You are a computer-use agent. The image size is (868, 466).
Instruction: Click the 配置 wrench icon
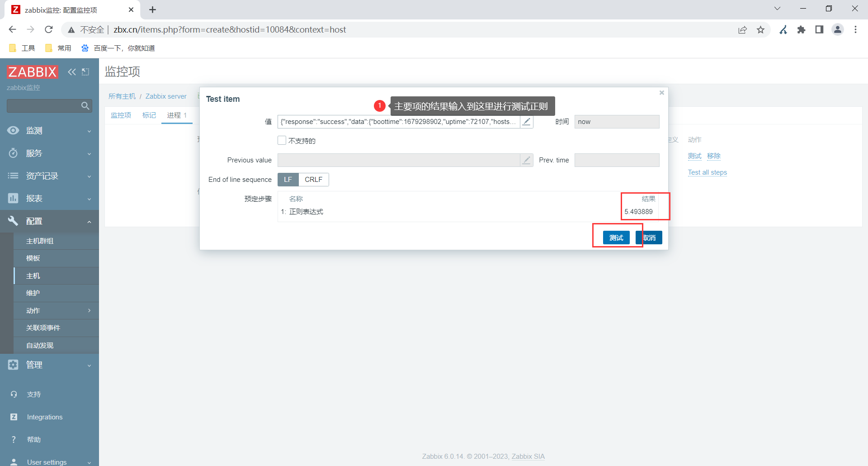tap(13, 221)
